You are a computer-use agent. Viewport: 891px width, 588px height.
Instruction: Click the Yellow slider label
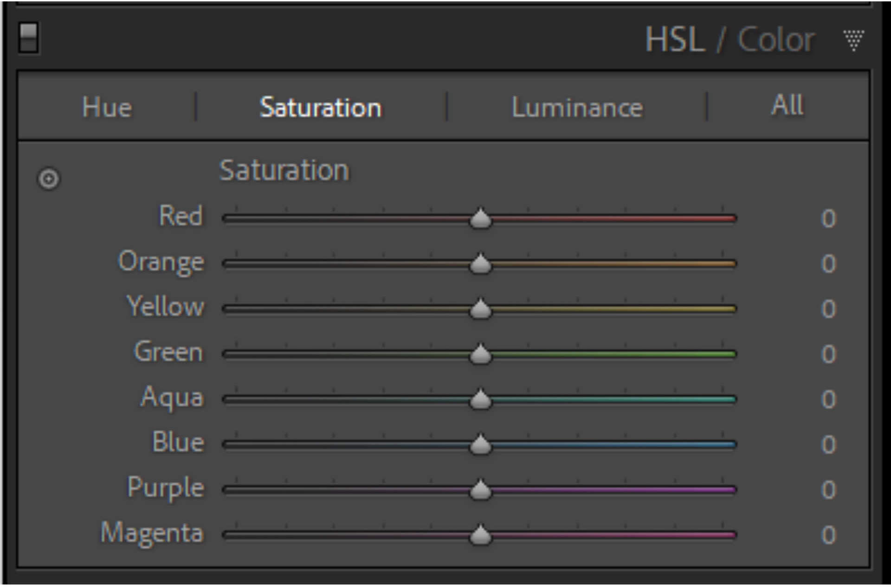coord(166,306)
